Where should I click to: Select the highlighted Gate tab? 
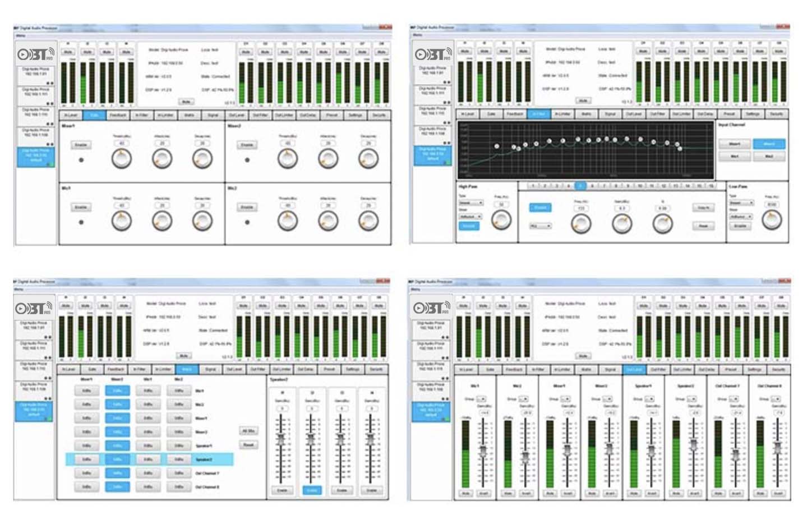(x=94, y=115)
